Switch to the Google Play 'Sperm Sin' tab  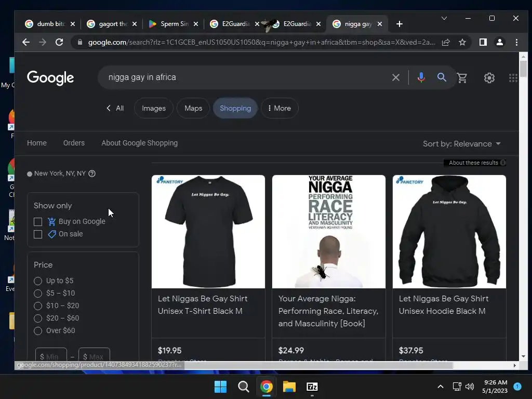(x=174, y=24)
